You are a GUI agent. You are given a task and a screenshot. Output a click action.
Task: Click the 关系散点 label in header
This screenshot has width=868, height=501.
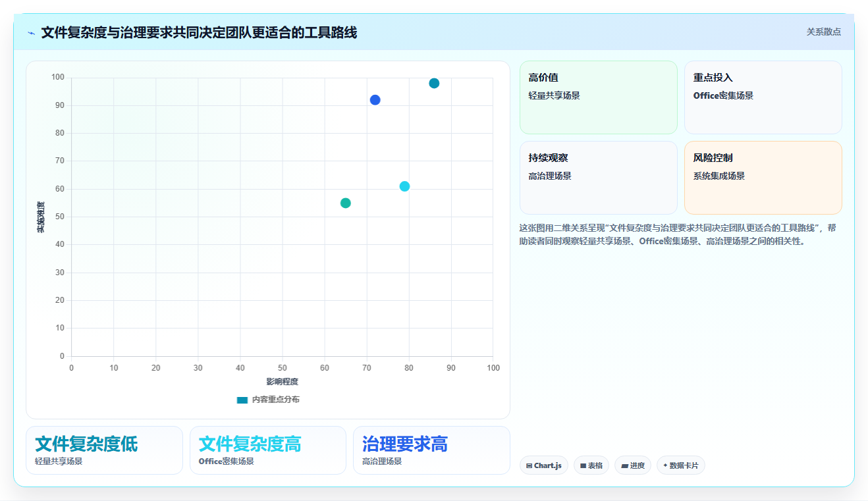pos(824,32)
